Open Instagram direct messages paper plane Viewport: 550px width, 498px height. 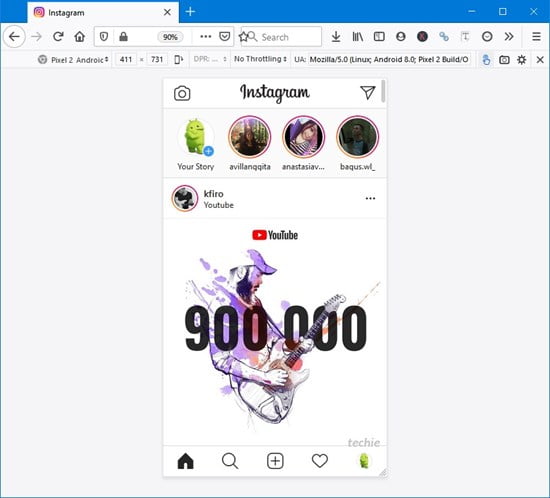(368, 93)
